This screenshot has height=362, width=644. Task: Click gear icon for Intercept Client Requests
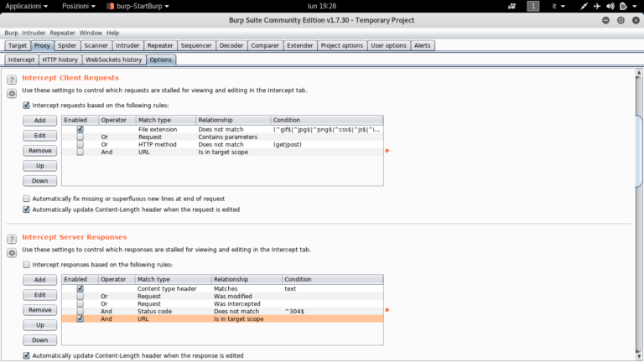12,93
